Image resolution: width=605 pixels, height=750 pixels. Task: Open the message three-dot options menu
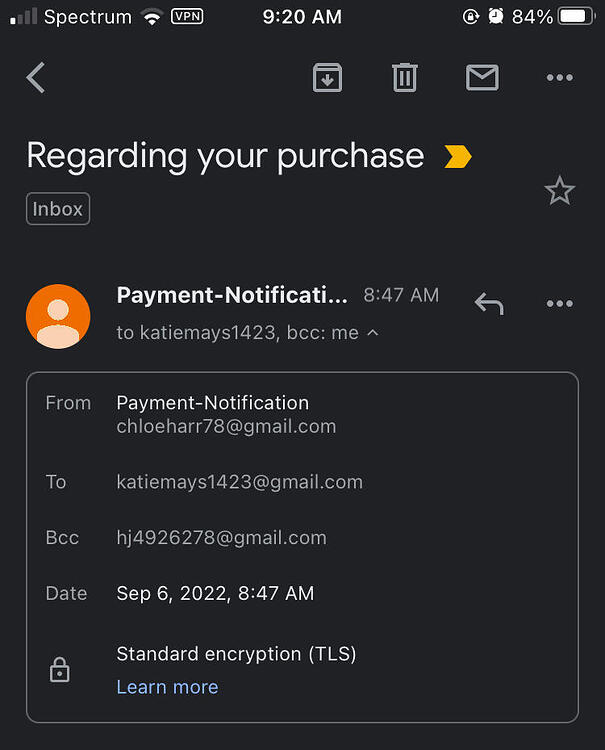(560, 304)
